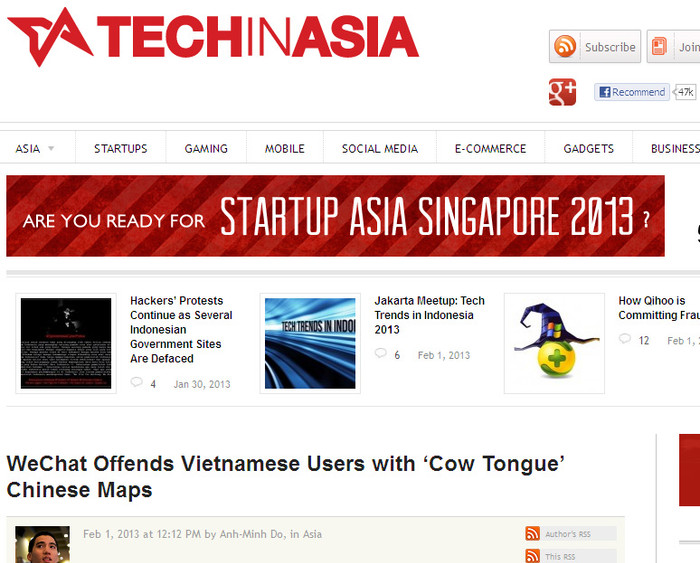
Task: Click the Tech in Asia logo
Action: coord(213,37)
